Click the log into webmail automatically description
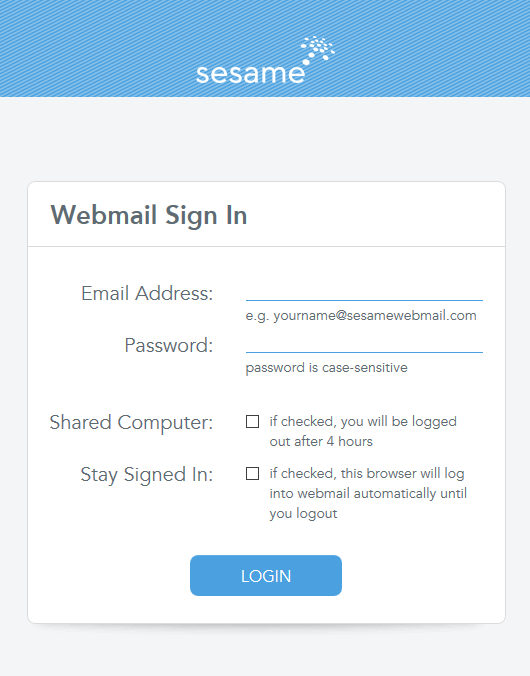Screen dimensions: 530x676 368,493
